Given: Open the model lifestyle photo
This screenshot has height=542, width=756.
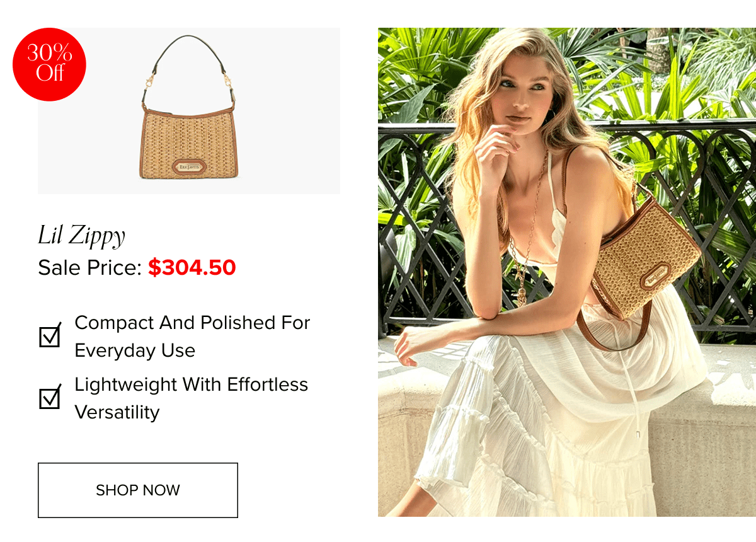Looking at the screenshot, I should [x=567, y=272].
